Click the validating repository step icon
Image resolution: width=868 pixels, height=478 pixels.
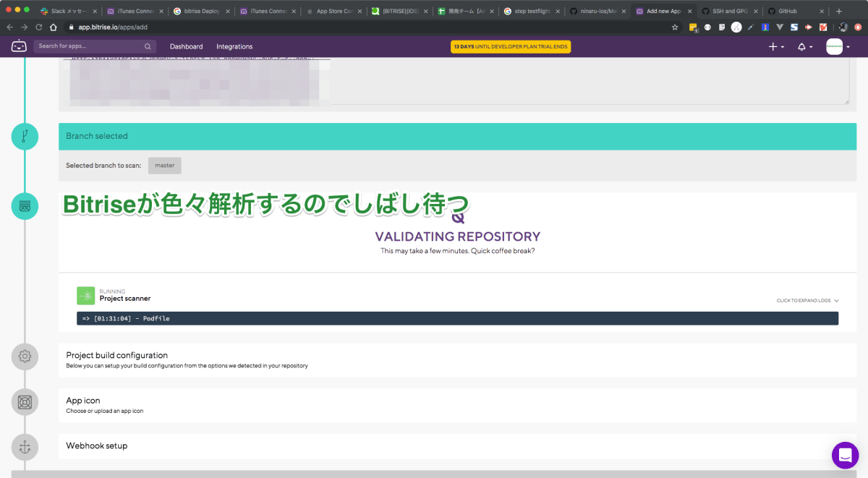click(x=25, y=206)
